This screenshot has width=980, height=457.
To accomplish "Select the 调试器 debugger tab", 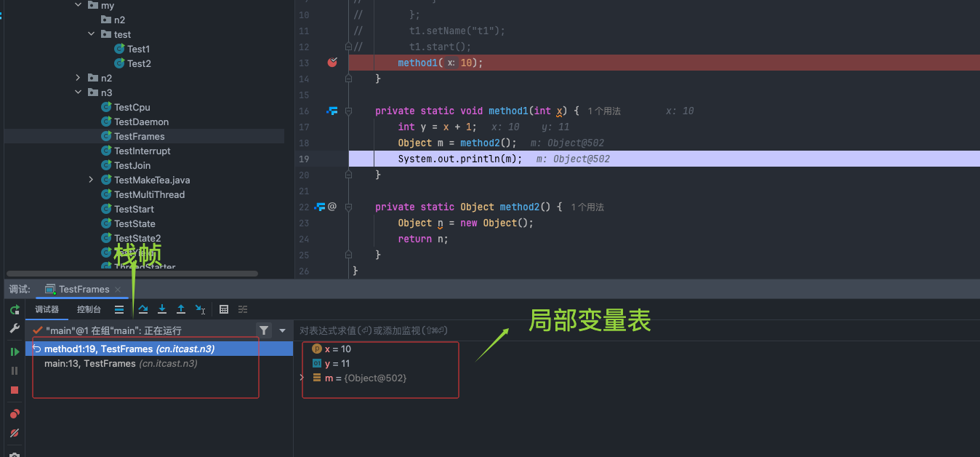I will [47, 309].
